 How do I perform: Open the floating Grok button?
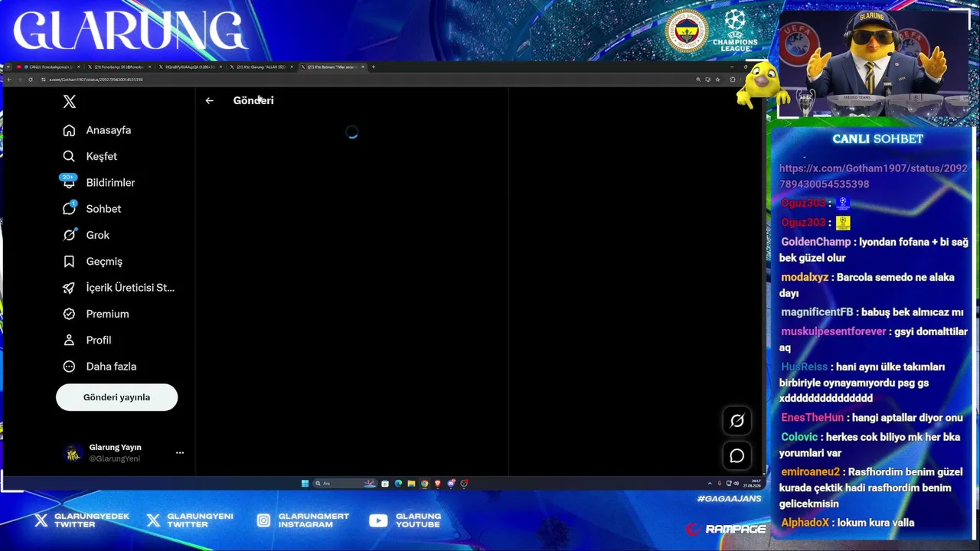click(x=737, y=420)
